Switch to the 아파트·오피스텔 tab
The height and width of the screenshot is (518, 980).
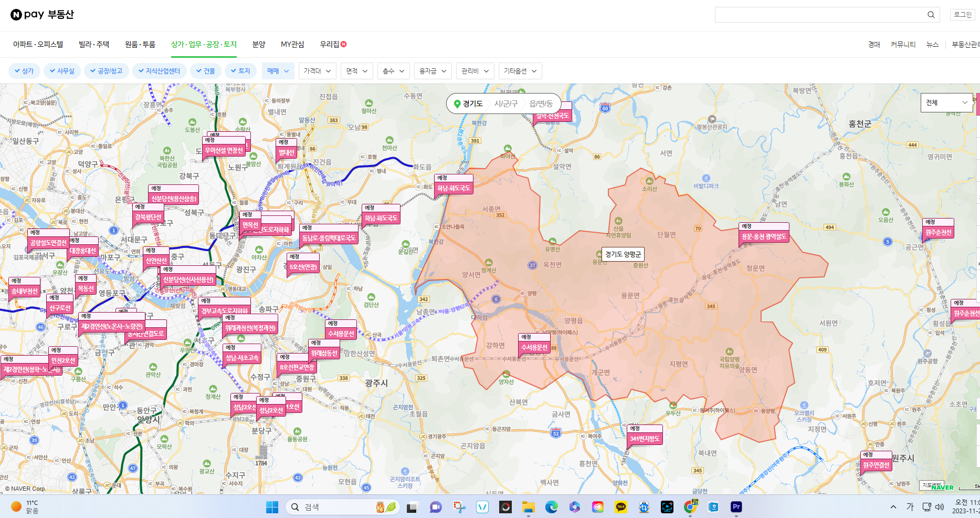pos(38,44)
